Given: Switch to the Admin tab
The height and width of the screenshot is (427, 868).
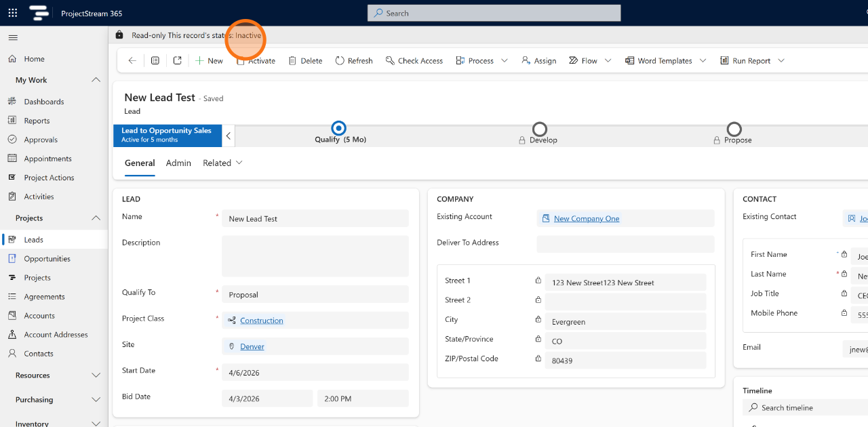Looking at the screenshot, I should 178,163.
